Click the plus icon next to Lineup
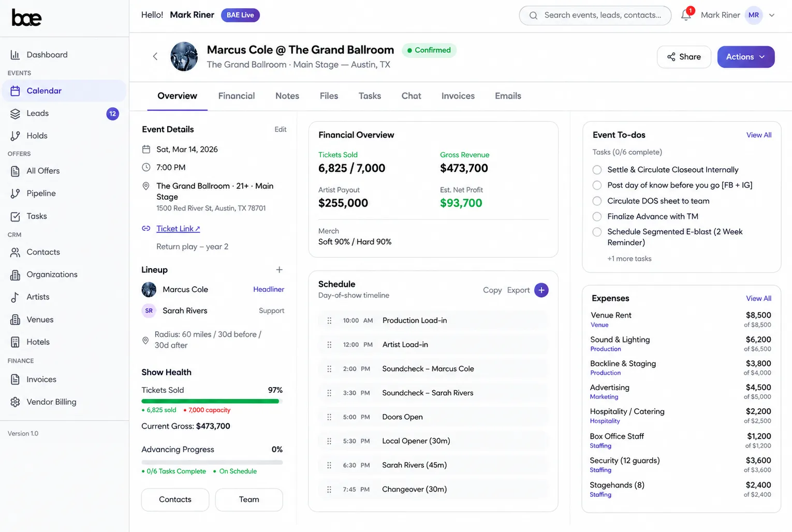This screenshot has height=532, width=792. (x=279, y=270)
